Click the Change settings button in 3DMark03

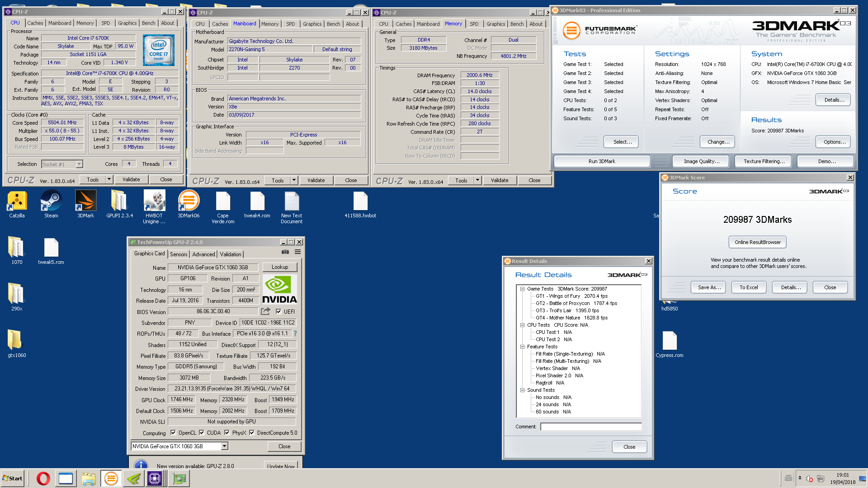coord(718,142)
